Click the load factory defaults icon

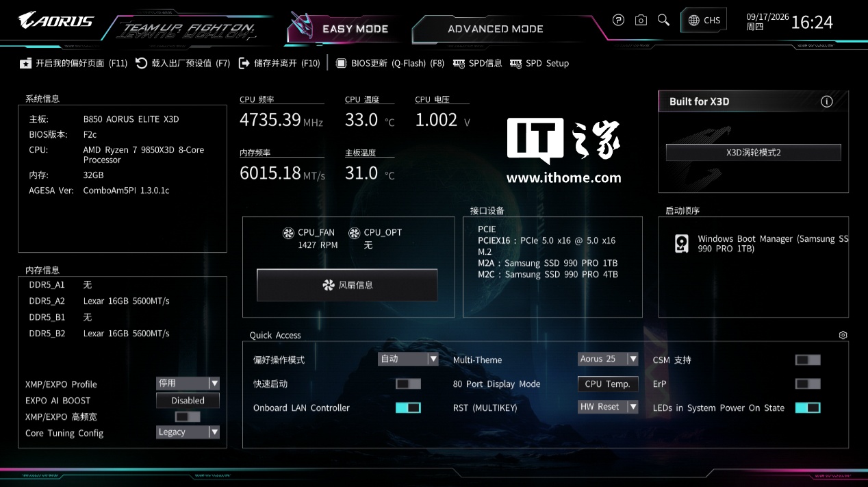click(x=142, y=63)
